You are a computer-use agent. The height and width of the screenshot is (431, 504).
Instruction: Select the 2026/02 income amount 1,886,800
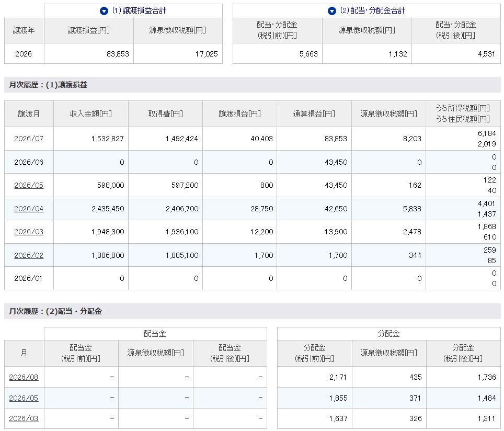[108, 255]
